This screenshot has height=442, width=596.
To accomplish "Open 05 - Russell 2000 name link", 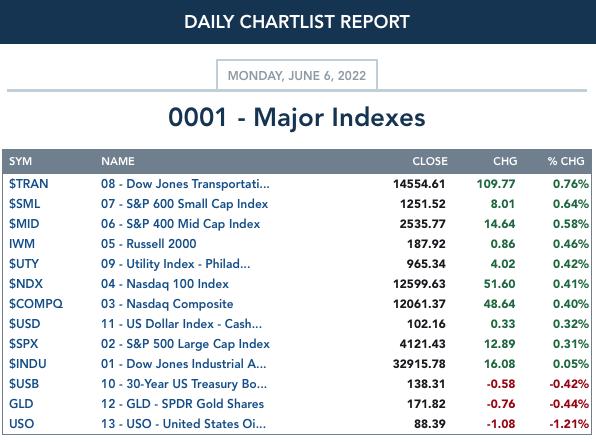I will 149,244.
